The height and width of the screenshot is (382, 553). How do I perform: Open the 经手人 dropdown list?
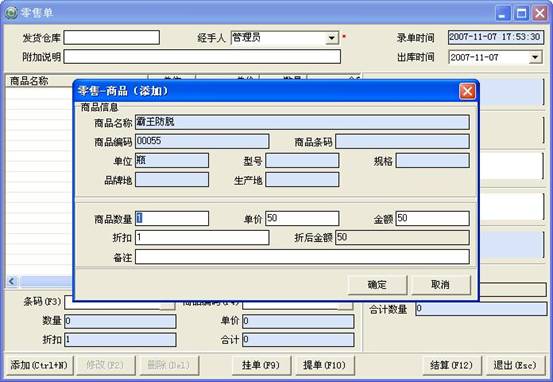coord(332,38)
